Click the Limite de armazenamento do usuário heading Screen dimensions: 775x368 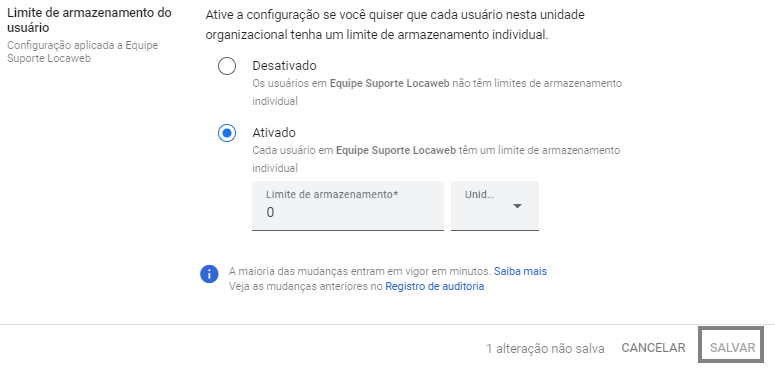coord(89,20)
